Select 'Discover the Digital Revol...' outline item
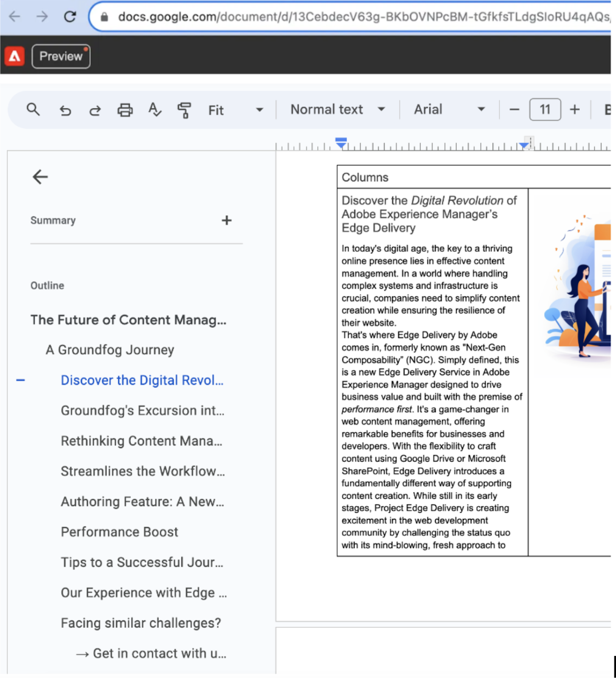 (142, 381)
